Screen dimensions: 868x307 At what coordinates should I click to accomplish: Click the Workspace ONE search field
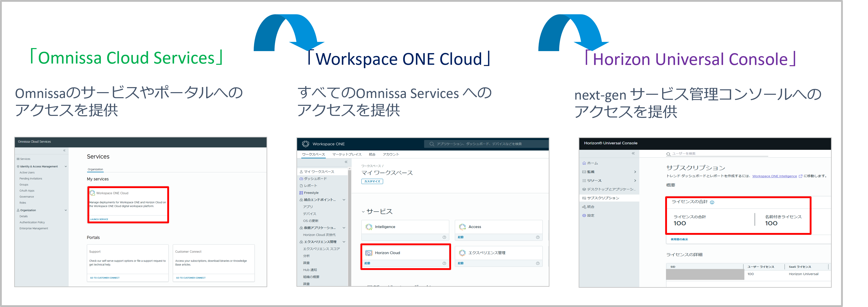(x=486, y=144)
